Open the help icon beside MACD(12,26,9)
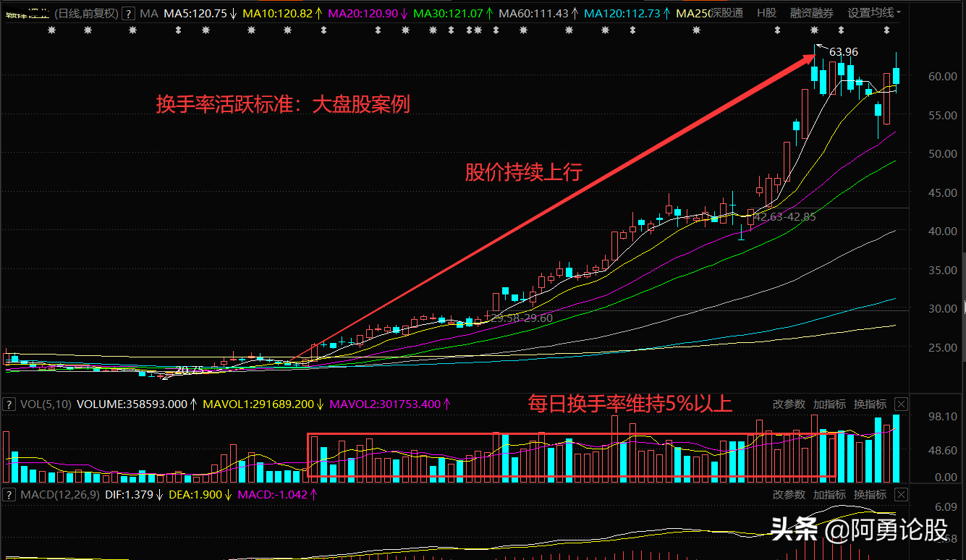 point(9,495)
